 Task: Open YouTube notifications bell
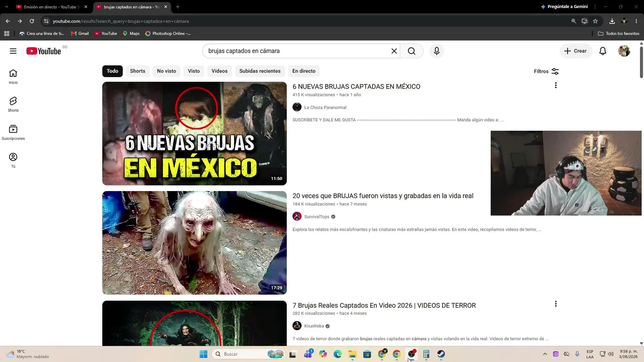pyautogui.click(x=603, y=51)
